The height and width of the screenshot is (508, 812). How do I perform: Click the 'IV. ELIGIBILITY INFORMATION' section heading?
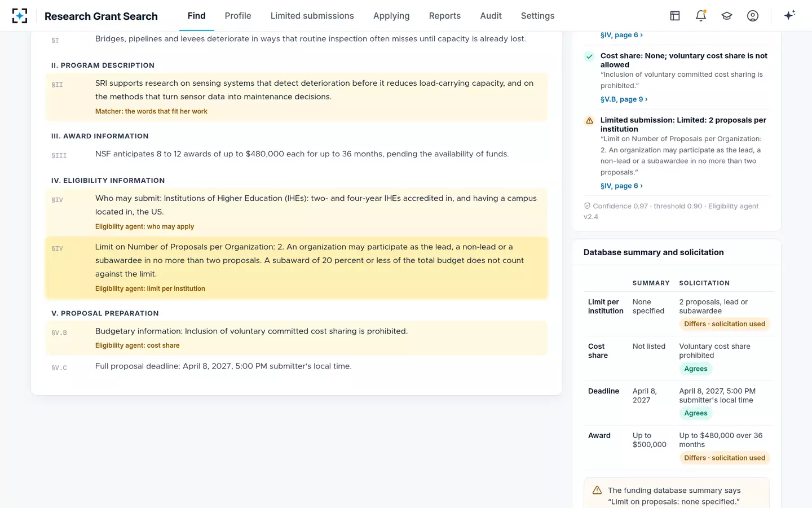[108, 181]
